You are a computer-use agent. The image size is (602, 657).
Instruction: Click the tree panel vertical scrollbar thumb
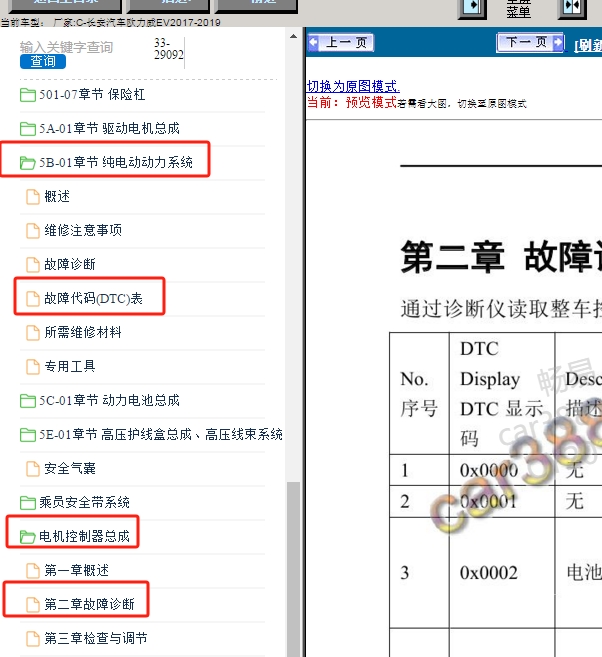293,569
